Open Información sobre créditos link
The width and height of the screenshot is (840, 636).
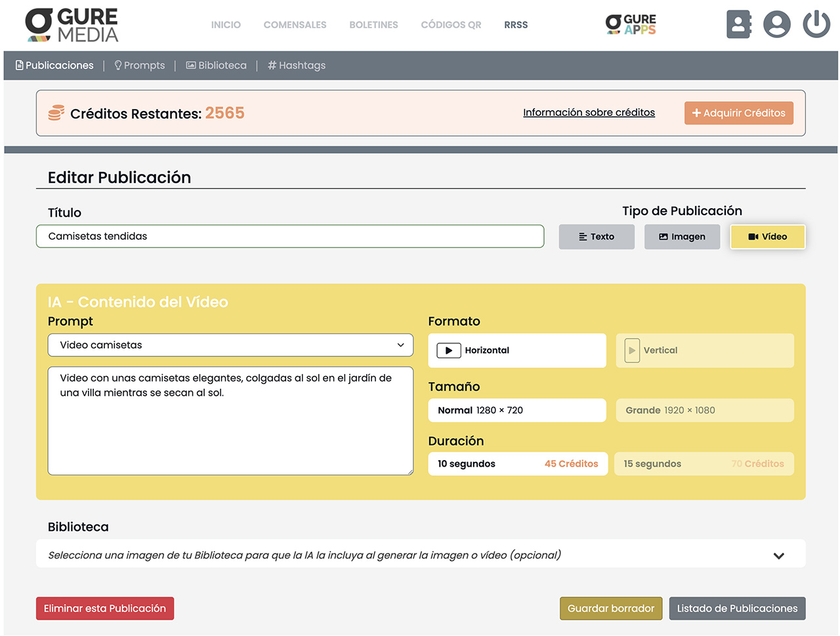(x=589, y=113)
